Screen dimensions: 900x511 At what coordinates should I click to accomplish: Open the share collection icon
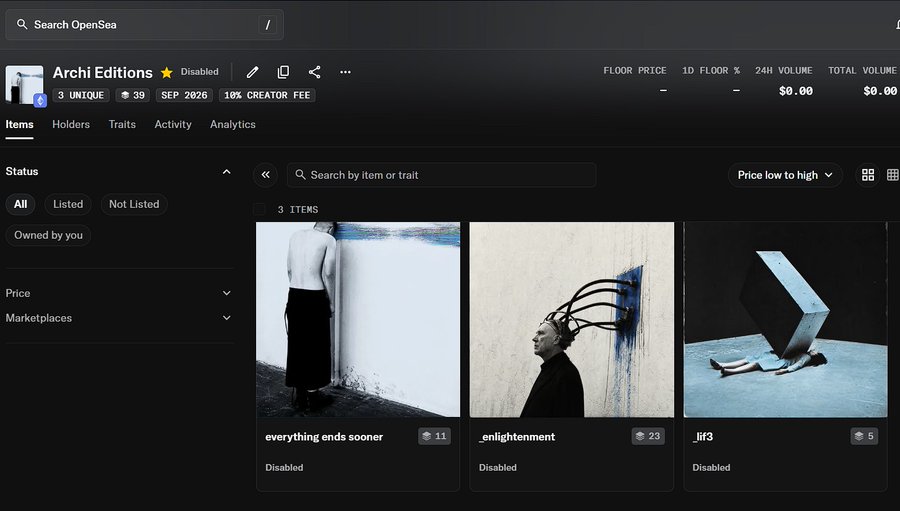tap(315, 72)
